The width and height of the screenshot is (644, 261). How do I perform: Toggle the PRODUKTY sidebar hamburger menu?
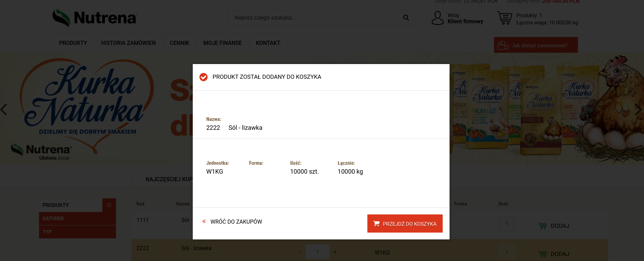(109, 205)
